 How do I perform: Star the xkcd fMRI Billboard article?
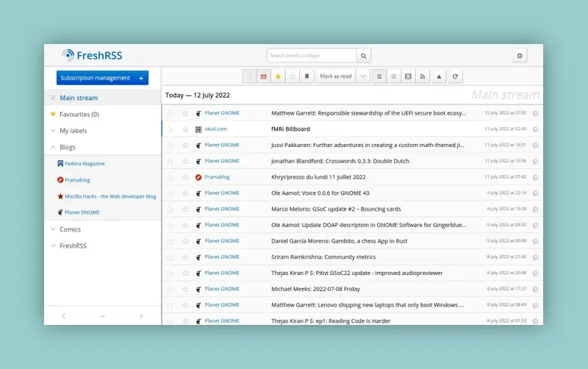coord(185,129)
